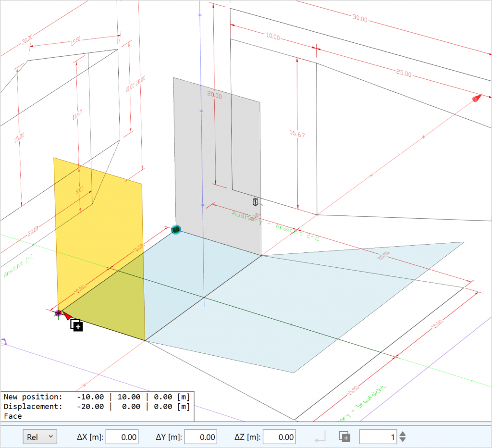Click the green Ansicht 1-1 label
Image resolution: width=492 pixels, height=448 pixels.
[x=14, y=267]
